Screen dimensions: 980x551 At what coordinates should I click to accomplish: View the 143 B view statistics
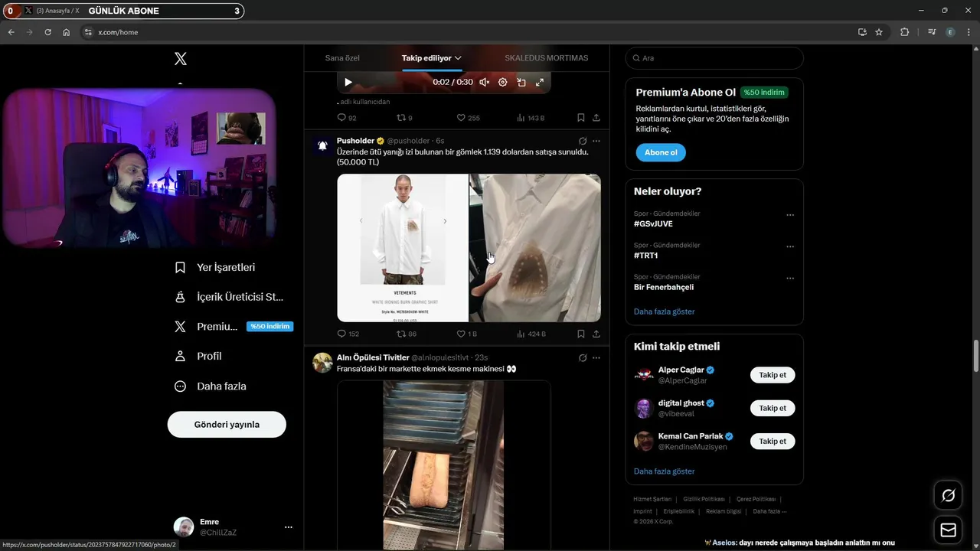pyautogui.click(x=531, y=118)
